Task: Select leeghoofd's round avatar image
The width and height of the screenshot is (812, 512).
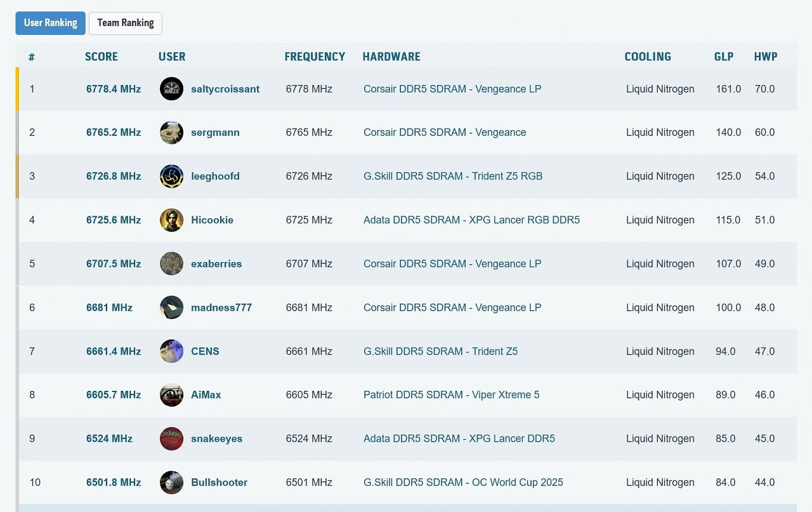Action: click(x=171, y=176)
